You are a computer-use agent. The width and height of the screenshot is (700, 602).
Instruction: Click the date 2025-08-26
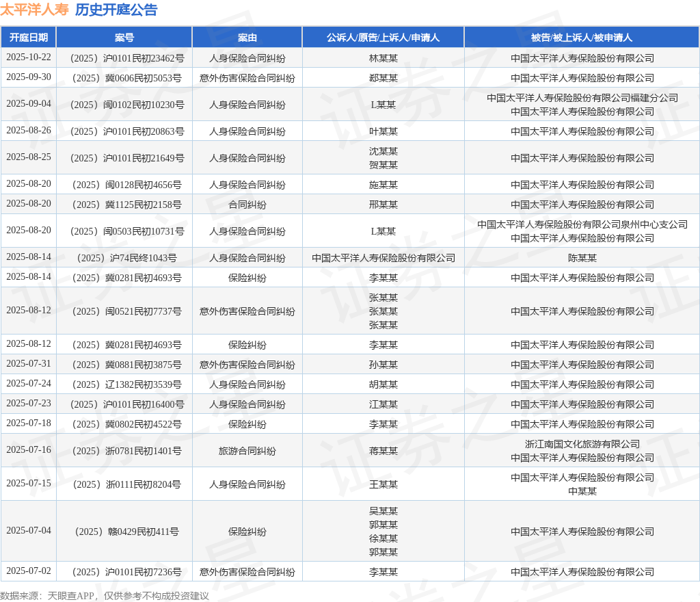tap(29, 131)
